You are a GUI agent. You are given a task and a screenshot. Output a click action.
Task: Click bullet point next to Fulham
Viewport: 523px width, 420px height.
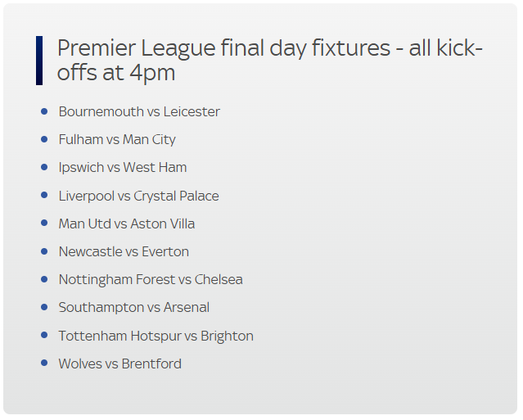coord(44,139)
